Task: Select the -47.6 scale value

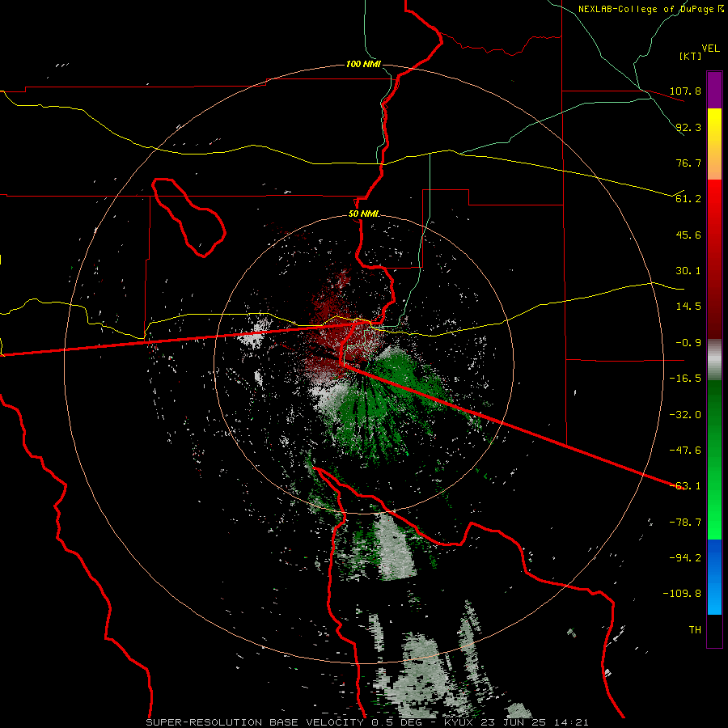Action: coord(685,451)
